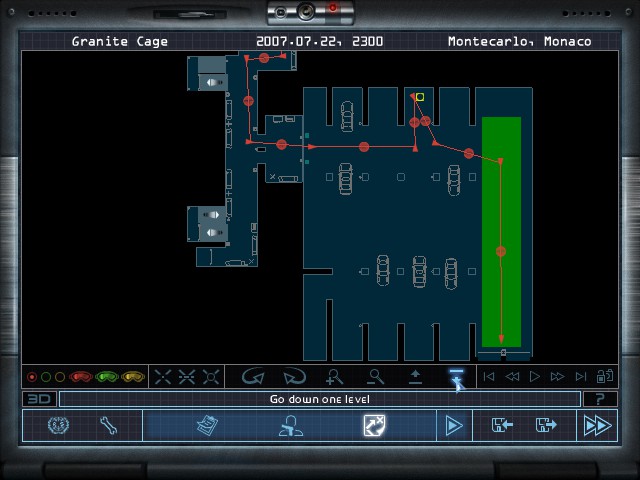
Task: Zoom out of the map
Action: pos(376,377)
